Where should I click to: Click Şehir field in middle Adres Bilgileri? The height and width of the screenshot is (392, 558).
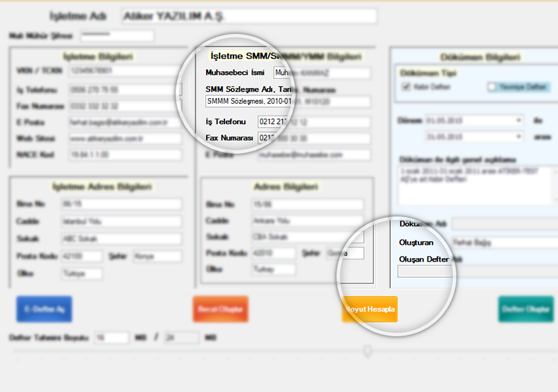[x=345, y=253]
